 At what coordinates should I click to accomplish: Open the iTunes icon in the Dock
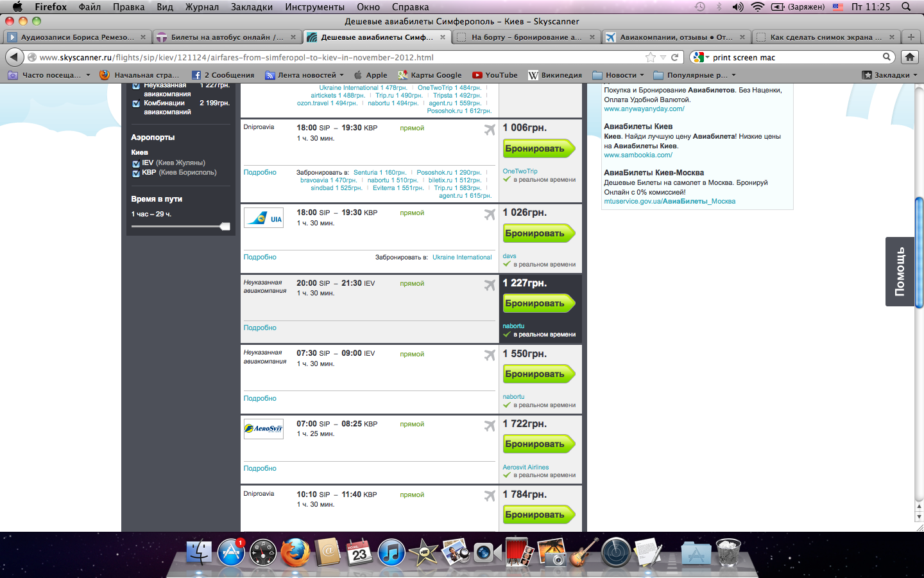(x=391, y=553)
